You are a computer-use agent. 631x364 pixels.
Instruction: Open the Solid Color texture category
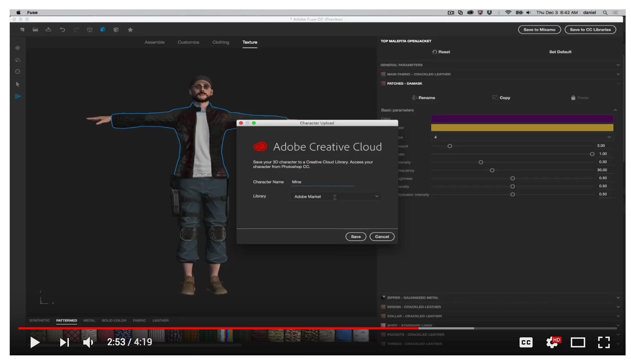point(114,320)
